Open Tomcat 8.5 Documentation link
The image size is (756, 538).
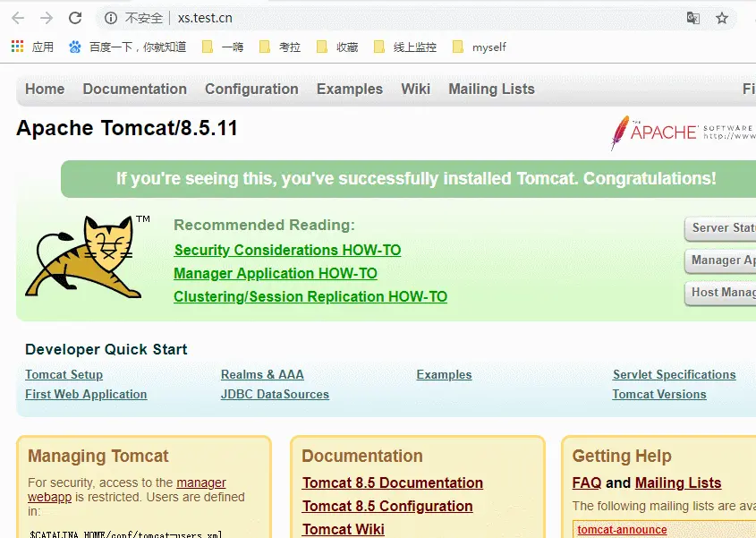pyautogui.click(x=393, y=483)
